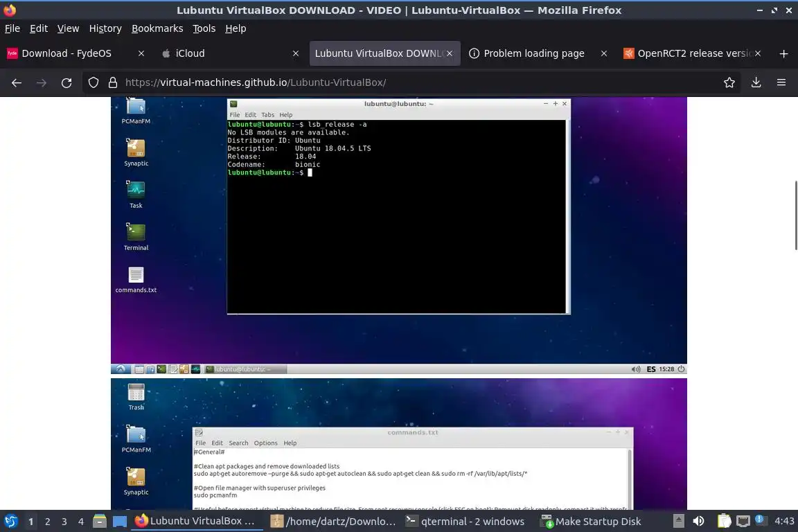Click the forward navigation arrow
Screen dimensions: 798x532
click(42, 82)
